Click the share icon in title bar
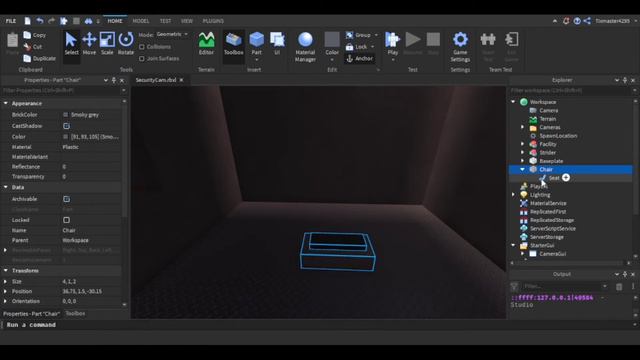640x360 pixels. (x=587, y=21)
